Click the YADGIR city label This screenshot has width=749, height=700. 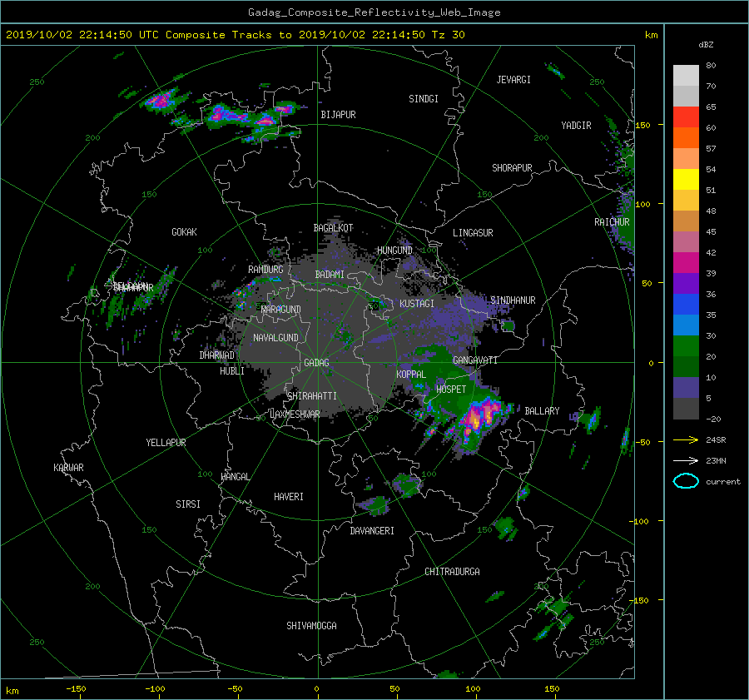click(x=576, y=126)
